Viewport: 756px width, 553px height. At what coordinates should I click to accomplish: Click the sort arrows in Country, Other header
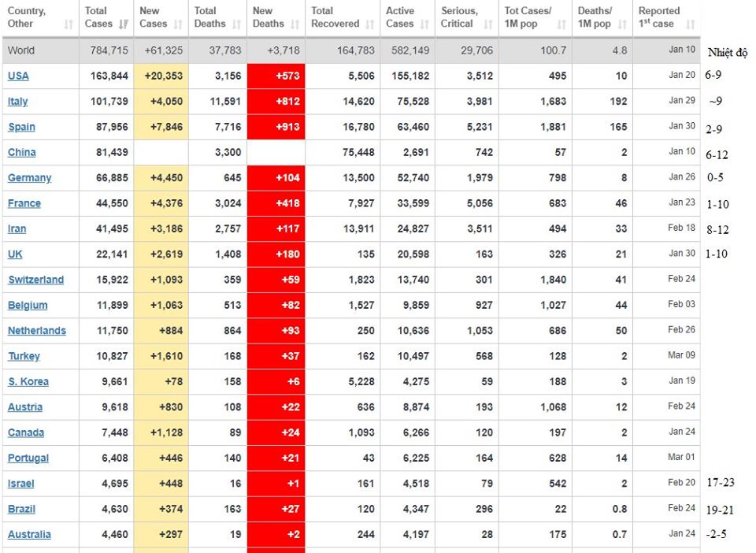(x=69, y=24)
